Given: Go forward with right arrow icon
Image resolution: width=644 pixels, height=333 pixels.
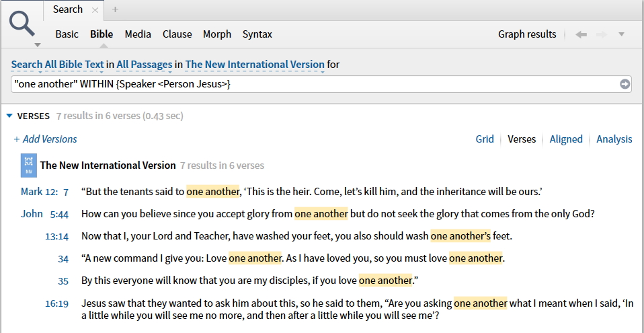Looking at the screenshot, I should coord(602,34).
